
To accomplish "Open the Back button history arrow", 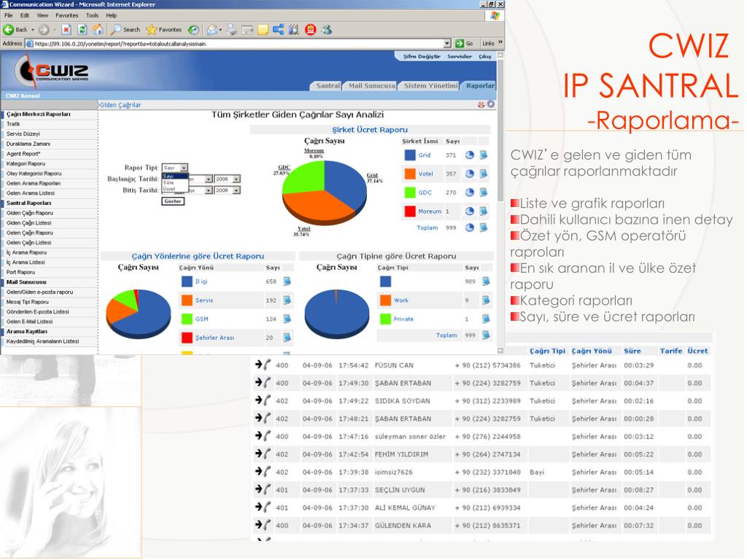I will click(x=33, y=29).
